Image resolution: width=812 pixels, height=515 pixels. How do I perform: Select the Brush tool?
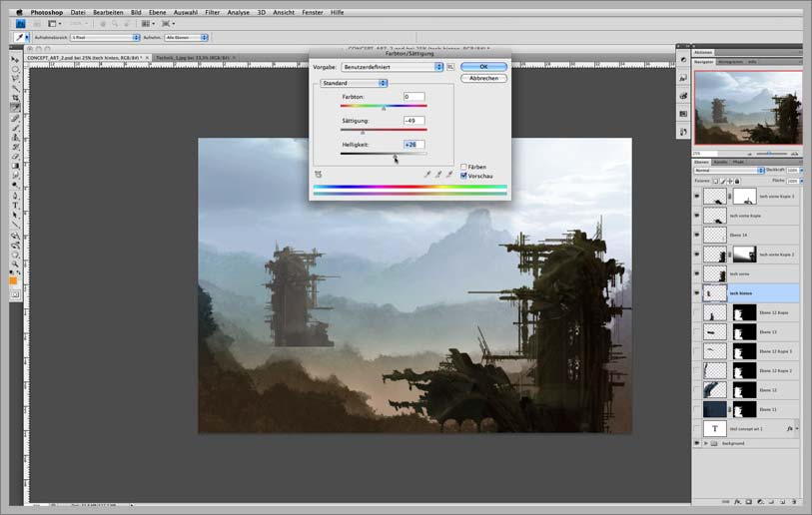[15, 128]
